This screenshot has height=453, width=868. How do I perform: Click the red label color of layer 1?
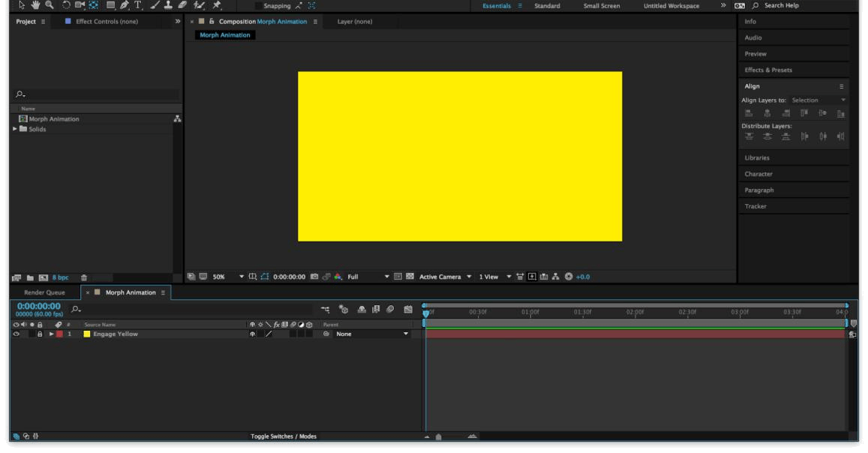(59, 334)
